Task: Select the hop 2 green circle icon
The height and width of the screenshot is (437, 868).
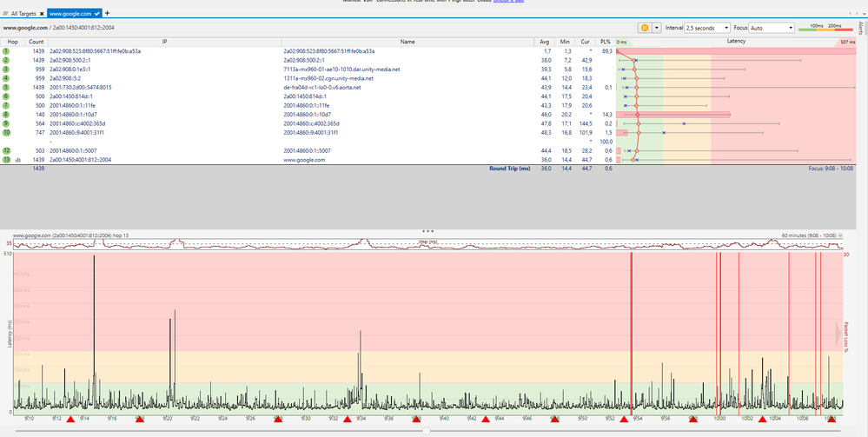Action: pos(6,60)
